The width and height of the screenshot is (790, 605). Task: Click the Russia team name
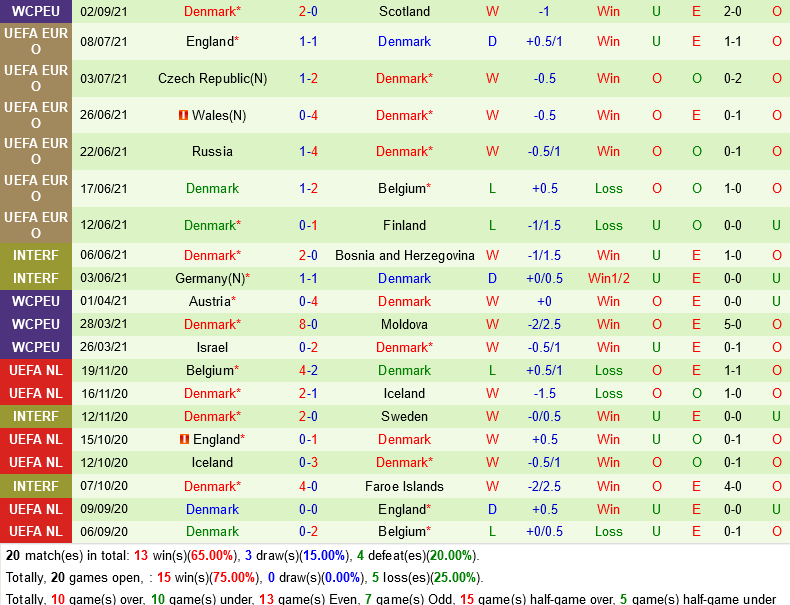pyautogui.click(x=212, y=152)
